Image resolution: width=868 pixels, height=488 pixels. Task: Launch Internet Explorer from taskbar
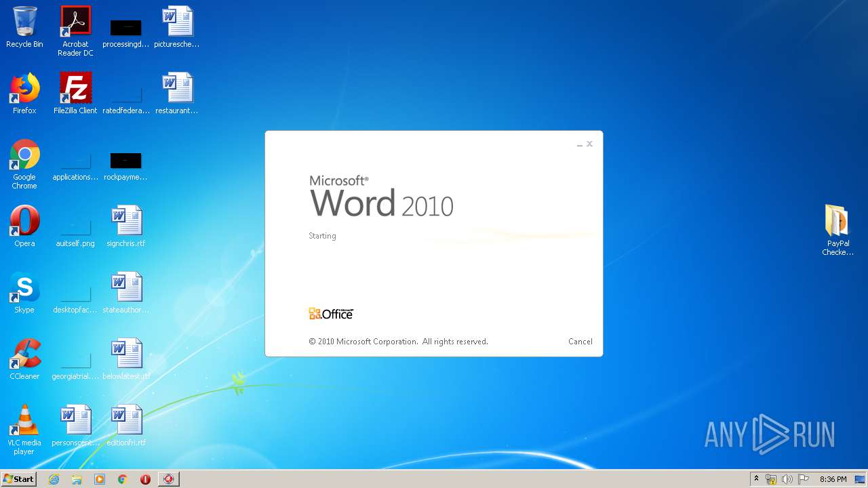click(x=54, y=479)
